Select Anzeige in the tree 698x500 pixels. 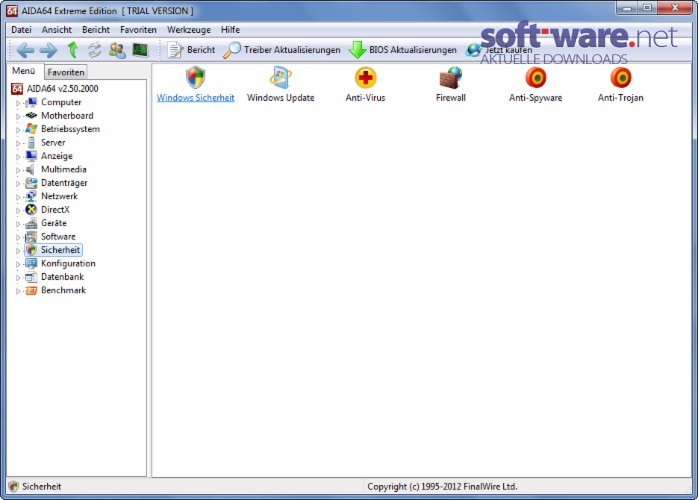57,156
